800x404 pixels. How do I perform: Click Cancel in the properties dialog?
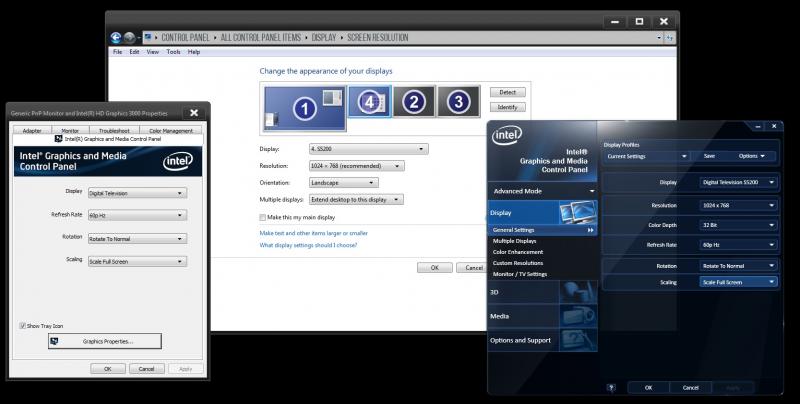point(146,369)
